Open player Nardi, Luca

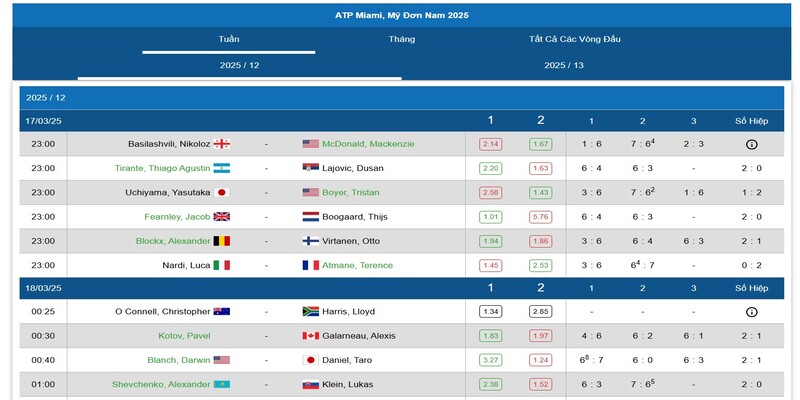coord(186,265)
